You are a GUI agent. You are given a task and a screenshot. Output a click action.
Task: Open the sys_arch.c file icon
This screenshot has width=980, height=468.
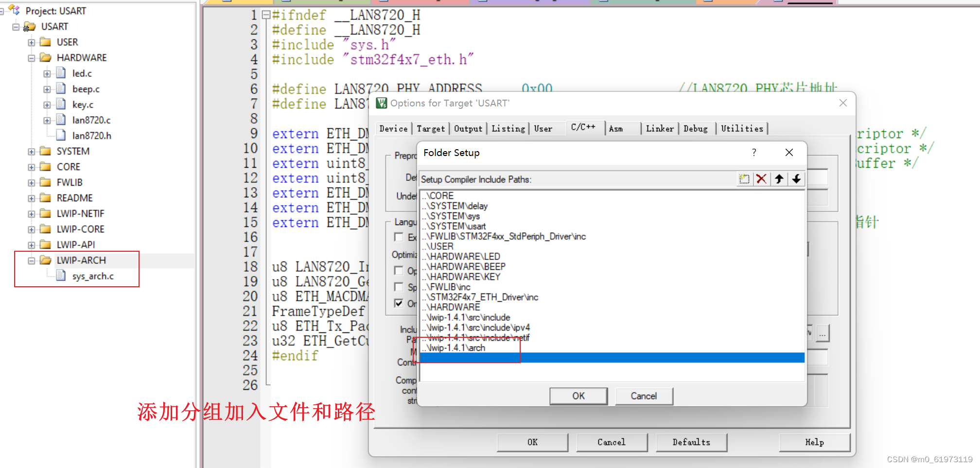tap(60, 276)
